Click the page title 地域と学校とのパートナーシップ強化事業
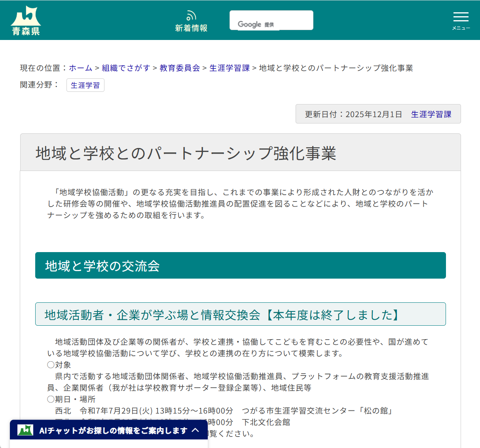The height and width of the screenshot is (448, 480). [185, 154]
